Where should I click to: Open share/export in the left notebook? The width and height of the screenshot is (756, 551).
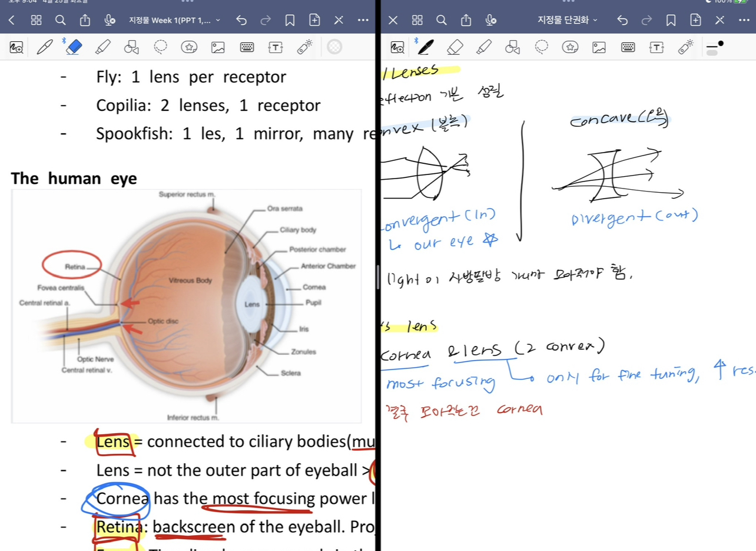click(x=85, y=20)
